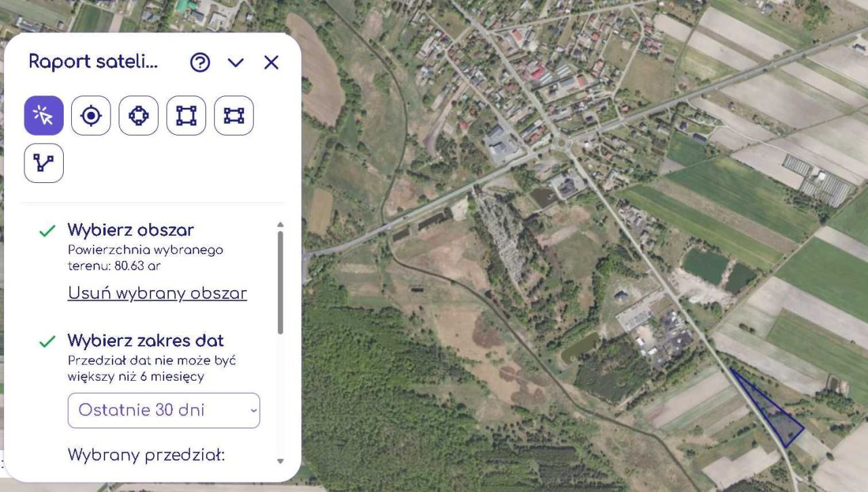Screen dimensions: 868x492
Task: Pick the square area drawing tool
Action: 186,116
